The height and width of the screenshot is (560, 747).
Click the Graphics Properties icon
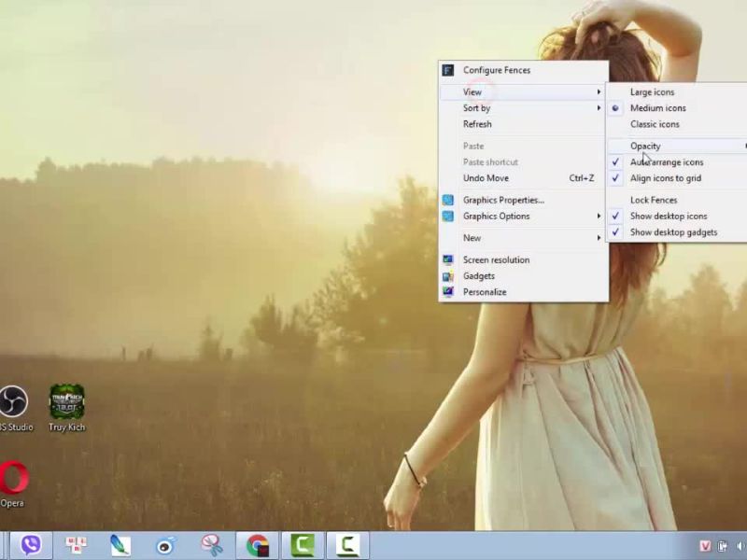[448, 200]
